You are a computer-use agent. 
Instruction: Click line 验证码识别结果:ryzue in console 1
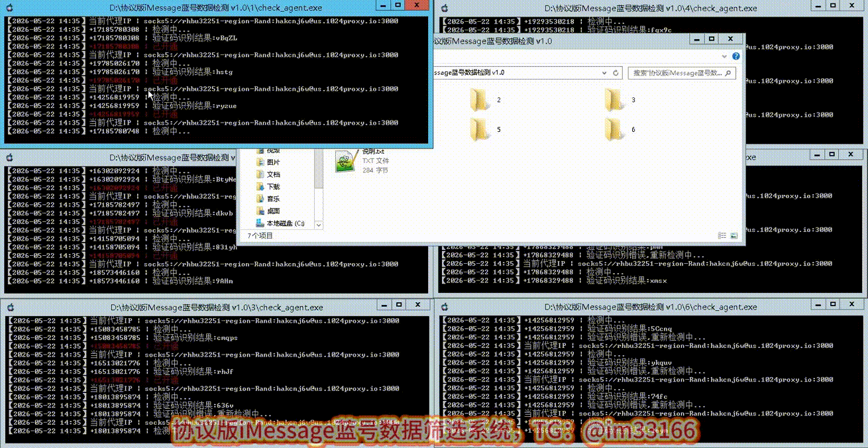[121, 105]
